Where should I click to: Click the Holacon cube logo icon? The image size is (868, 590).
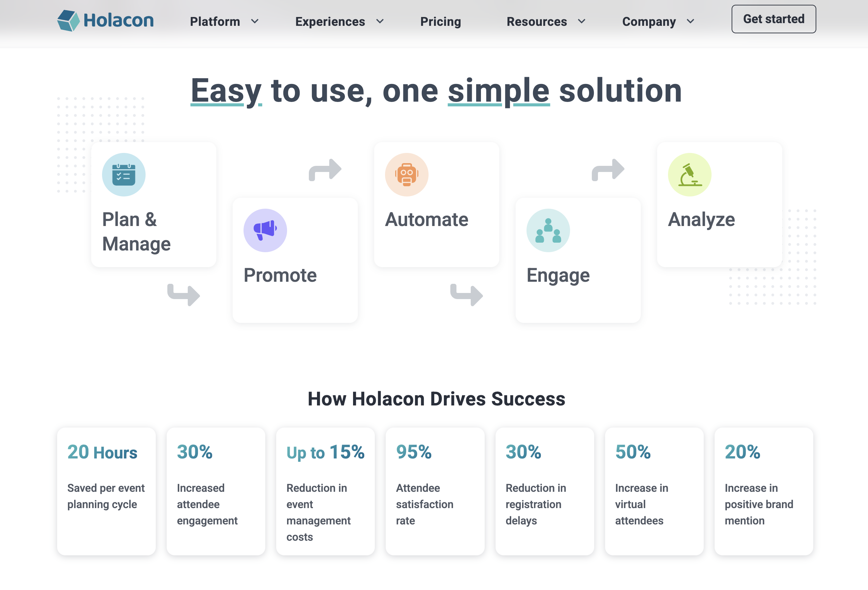point(68,20)
